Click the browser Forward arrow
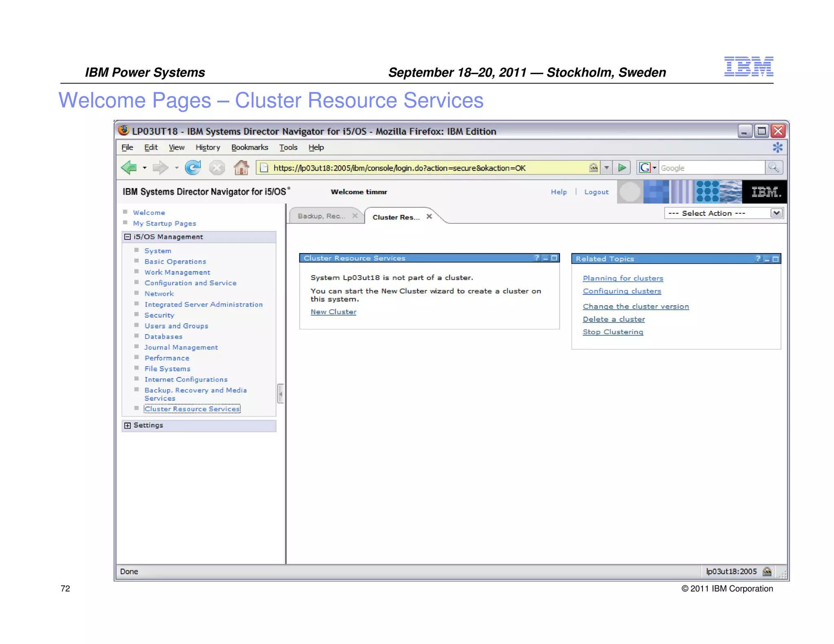834x644 pixels. coord(160,167)
